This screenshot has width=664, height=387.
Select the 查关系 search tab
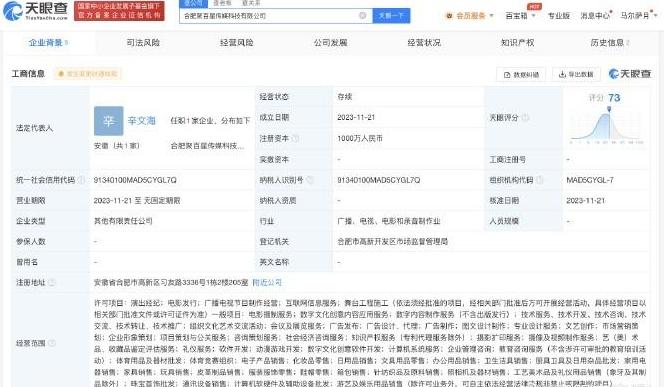tap(251, 3)
